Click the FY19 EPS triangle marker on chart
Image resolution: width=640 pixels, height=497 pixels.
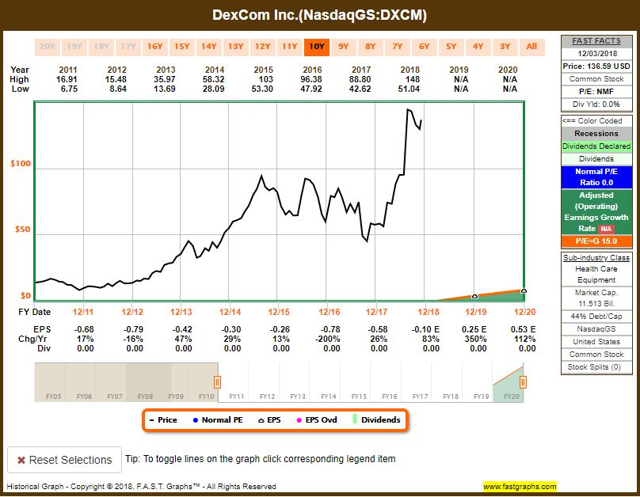pos(475,296)
